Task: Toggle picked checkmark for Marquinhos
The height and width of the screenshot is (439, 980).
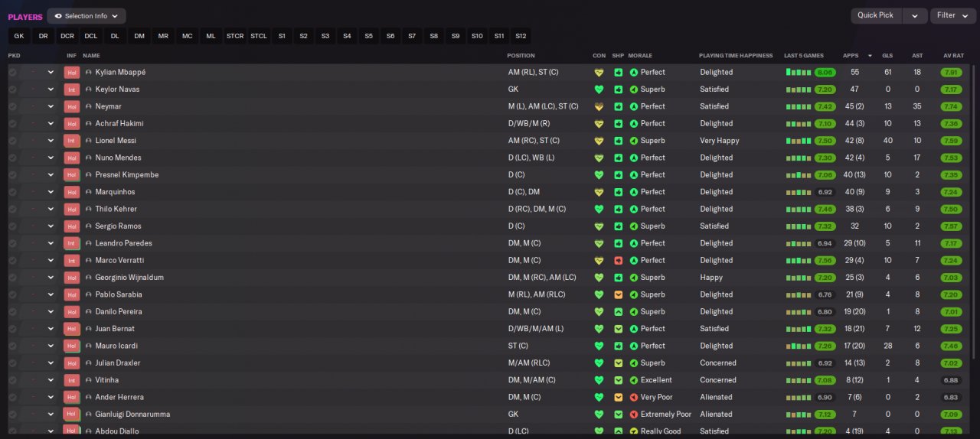Action: (12, 192)
